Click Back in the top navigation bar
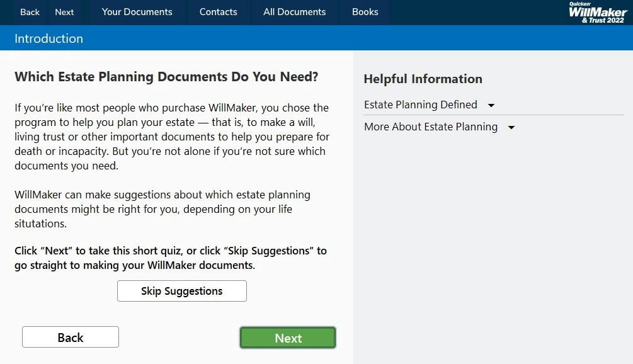Viewport: 633px width, 364px height. pos(30,12)
